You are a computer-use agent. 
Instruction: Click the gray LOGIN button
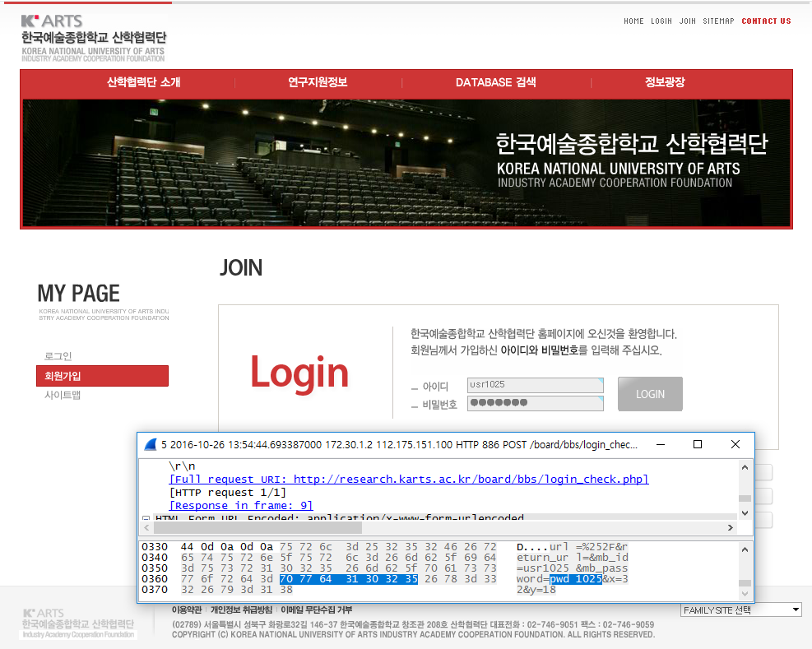[x=650, y=394]
